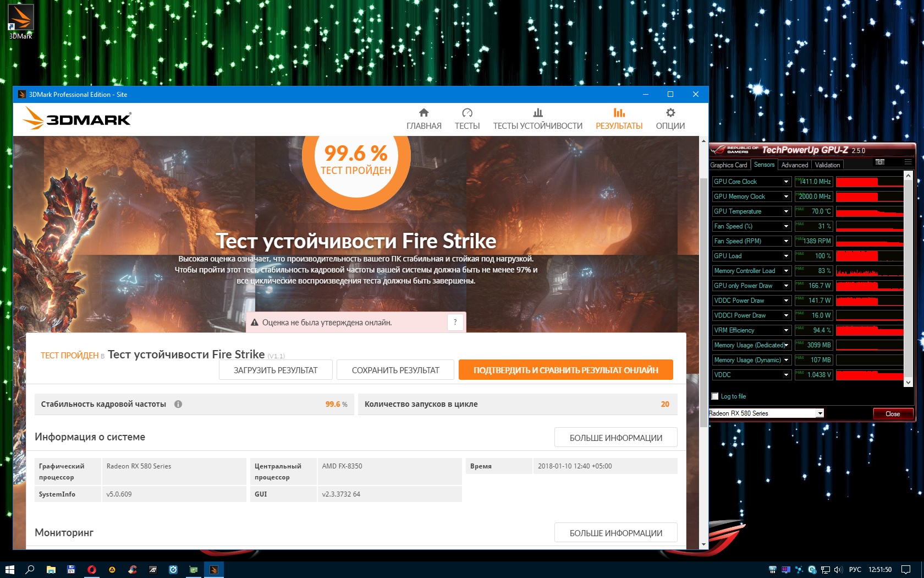Screen dimensions: 924x578
Task: Click the GPU-Z sensors scroll down arrow
Action: tap(908, 382)
